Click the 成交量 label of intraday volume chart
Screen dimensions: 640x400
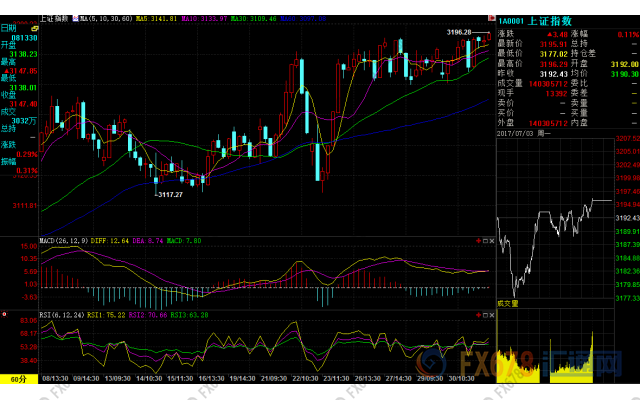508,303
